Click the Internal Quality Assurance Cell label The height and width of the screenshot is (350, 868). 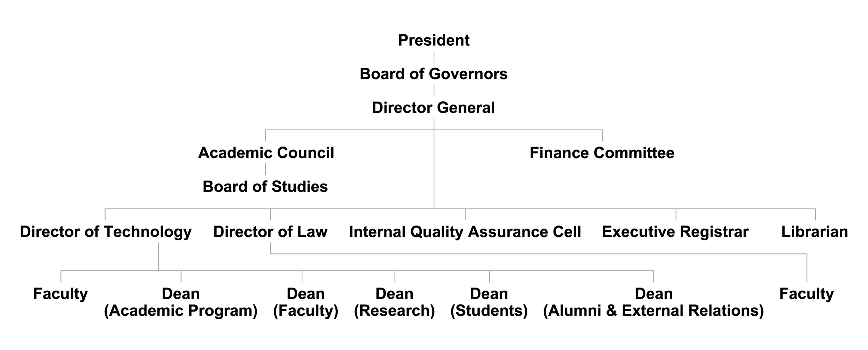click(465, 232)
